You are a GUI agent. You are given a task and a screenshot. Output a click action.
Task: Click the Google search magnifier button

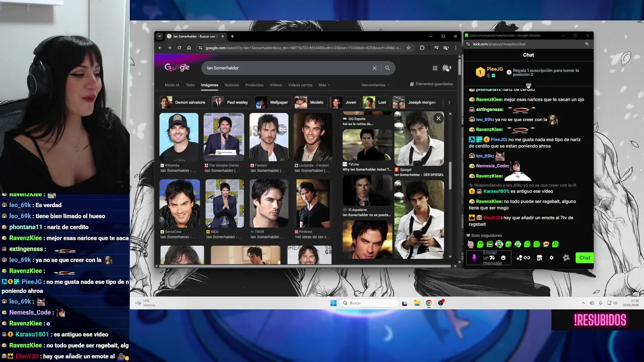coord(387,68)
